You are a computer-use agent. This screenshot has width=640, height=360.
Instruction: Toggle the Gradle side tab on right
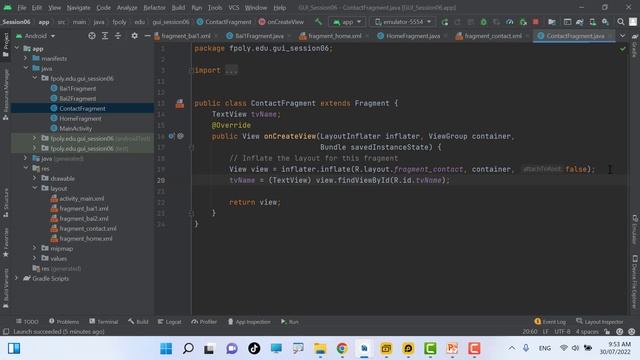635,46
